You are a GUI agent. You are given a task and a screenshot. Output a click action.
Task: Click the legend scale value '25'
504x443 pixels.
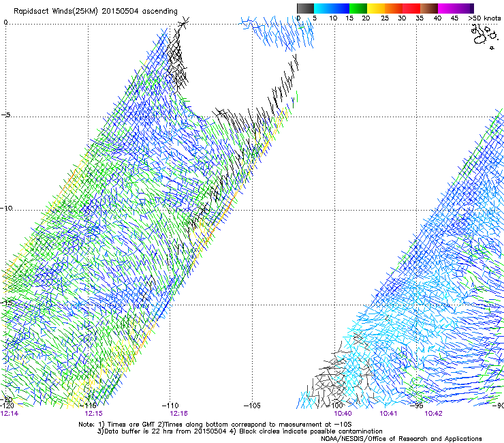[385, 18]
